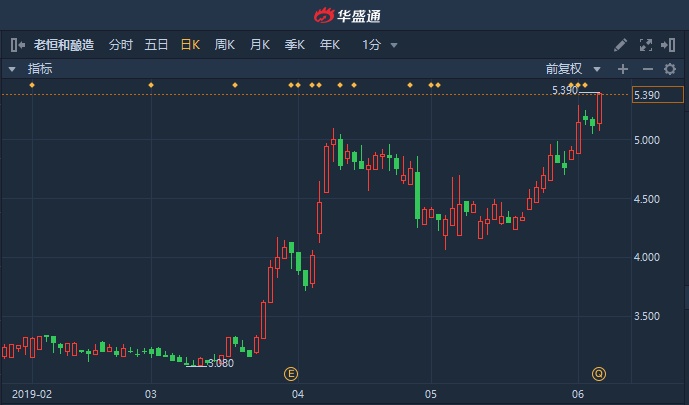Screen dimensions: 689x405
Task: Select the 月K monthly chart tab
Action: (x=259, y=45)
